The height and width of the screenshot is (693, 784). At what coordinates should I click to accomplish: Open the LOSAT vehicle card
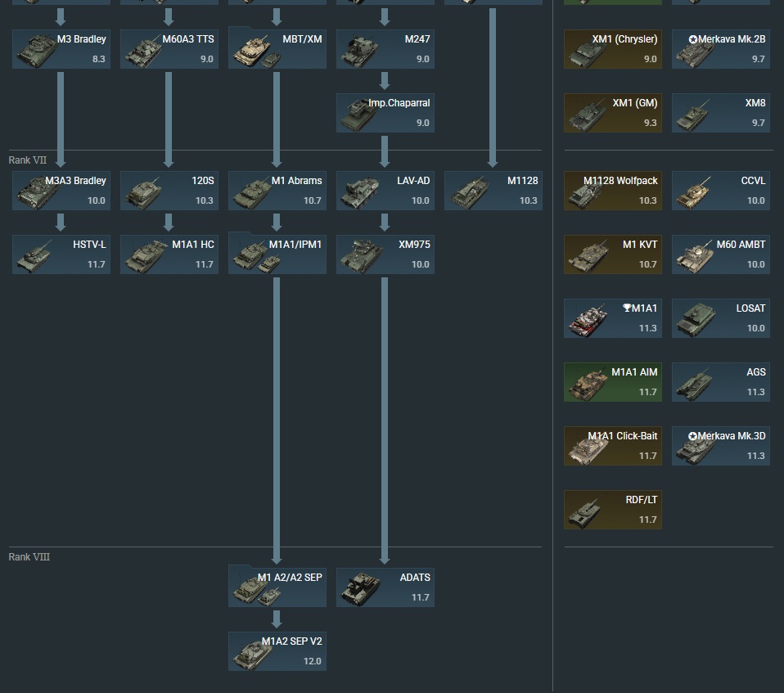[x=720, y=318]
